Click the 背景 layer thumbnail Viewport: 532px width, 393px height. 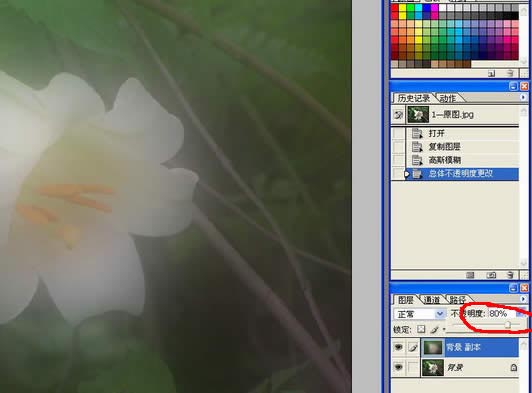pyautogui.click(x=433, y=368)
